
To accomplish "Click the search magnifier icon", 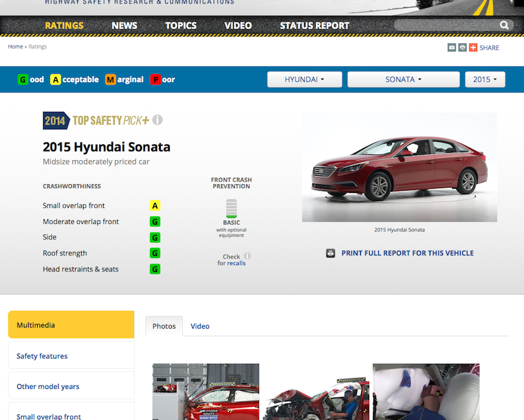I will click(504, 25).
